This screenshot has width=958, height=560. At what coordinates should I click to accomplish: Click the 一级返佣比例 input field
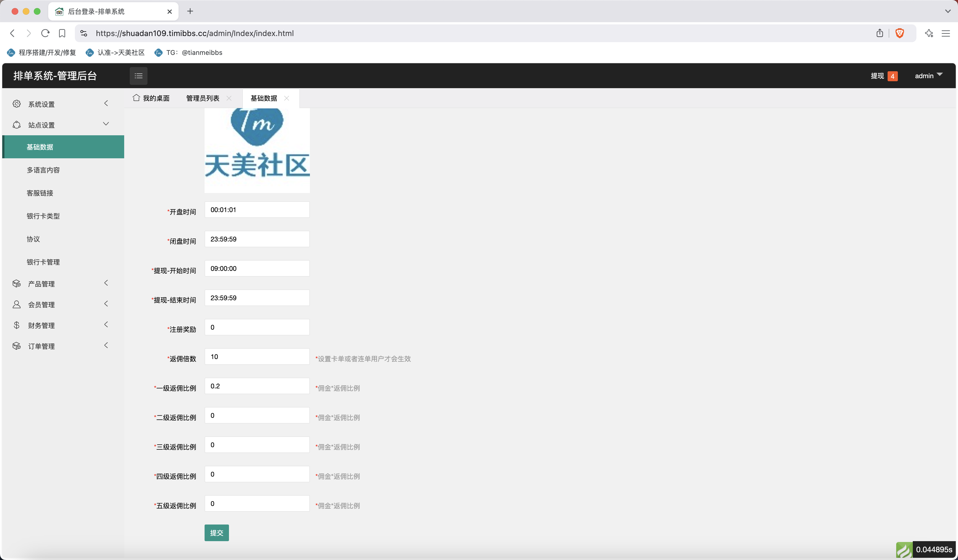(257, 386)
